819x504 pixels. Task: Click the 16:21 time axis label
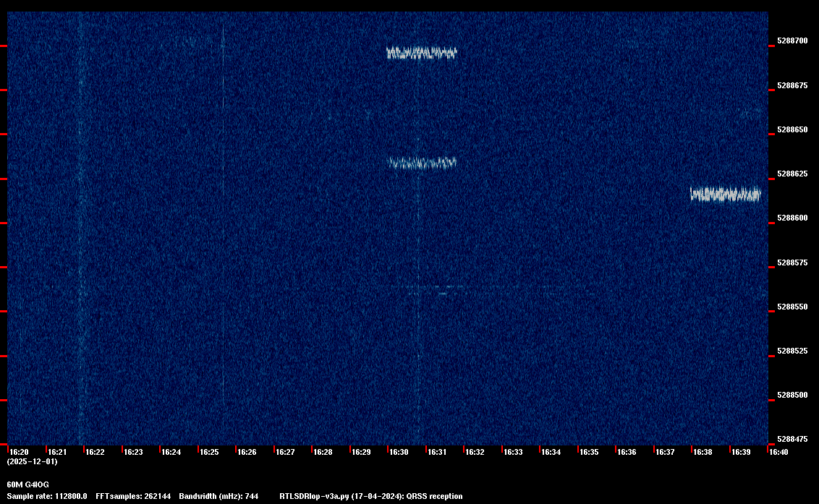[x=57, y=452]
